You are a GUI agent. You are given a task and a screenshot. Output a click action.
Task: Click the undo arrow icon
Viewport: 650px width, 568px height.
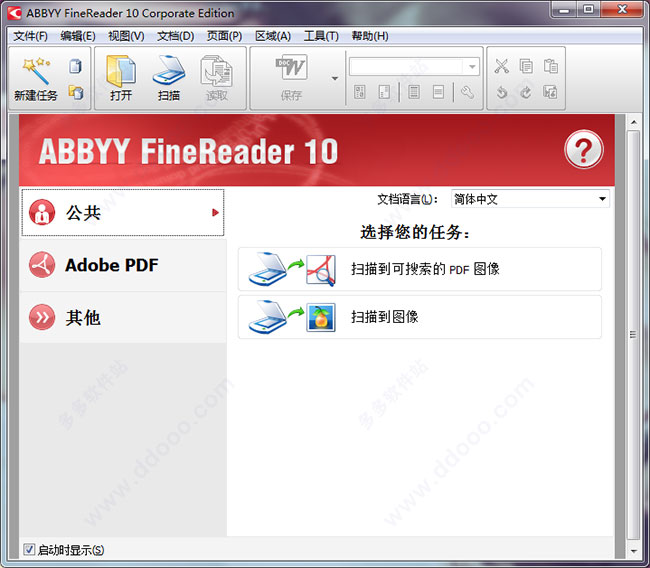coord(502,92)
